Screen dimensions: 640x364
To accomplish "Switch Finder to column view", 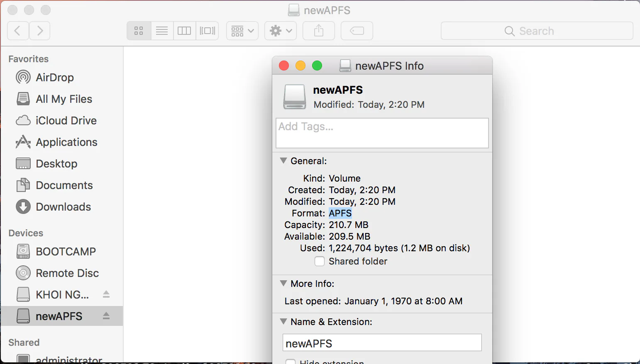I will [x=184, y=31].
